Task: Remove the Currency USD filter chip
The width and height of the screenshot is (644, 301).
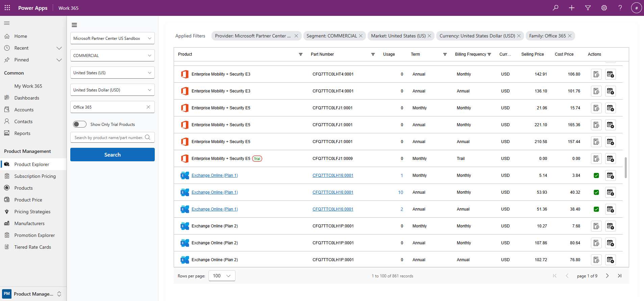Action: [x=519, y=36]
